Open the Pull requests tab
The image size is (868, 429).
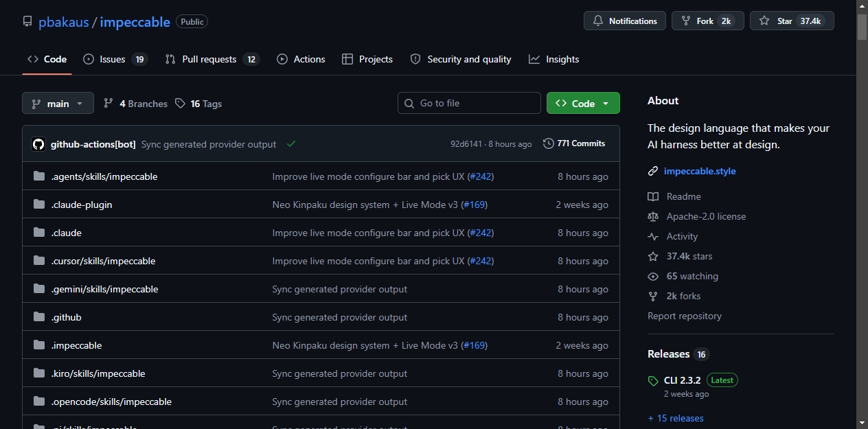212,60
